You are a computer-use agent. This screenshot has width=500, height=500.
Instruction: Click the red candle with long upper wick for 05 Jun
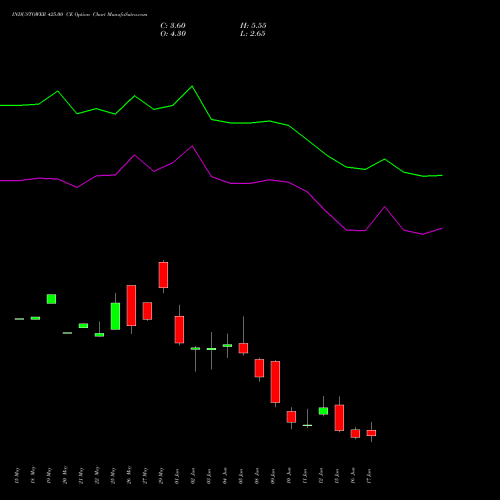(243, 348)
